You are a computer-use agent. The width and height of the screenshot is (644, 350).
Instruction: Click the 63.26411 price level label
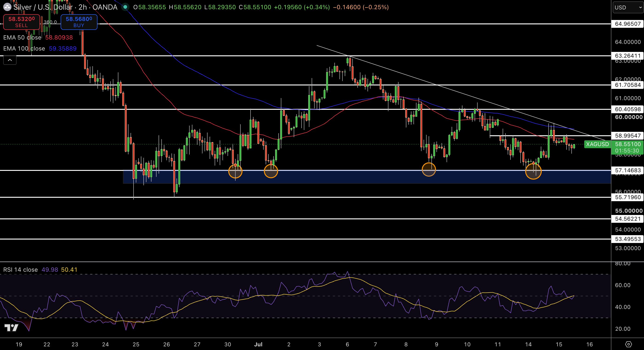click(x=627, y=55)
